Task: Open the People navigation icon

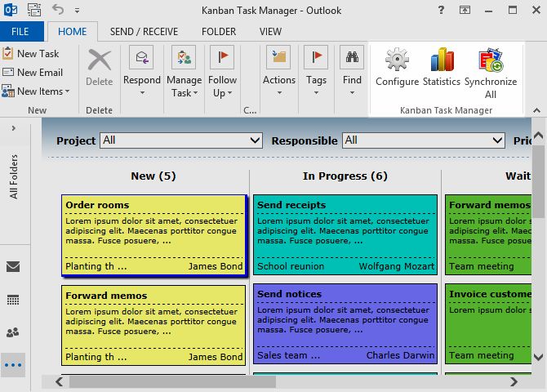Action: pos(13,332)
